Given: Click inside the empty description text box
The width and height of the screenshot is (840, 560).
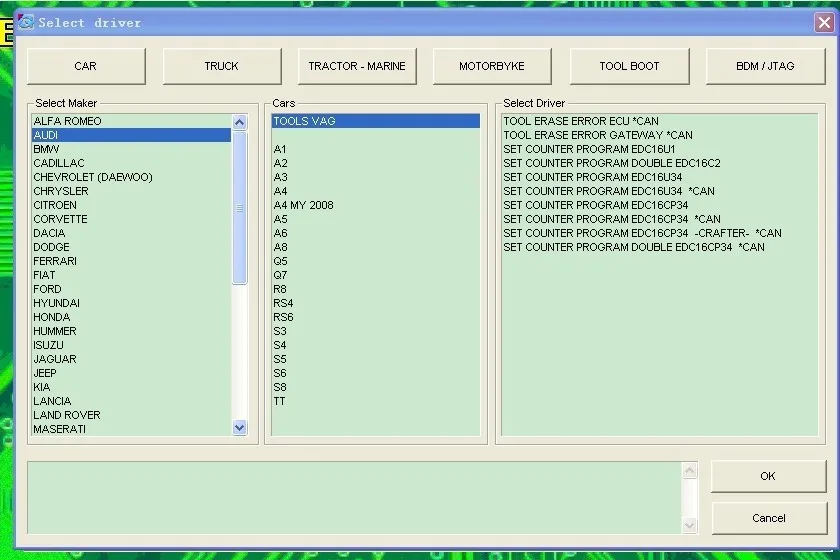Looking at the screenshot, I should pyautogui.click(x=355, y=498).
